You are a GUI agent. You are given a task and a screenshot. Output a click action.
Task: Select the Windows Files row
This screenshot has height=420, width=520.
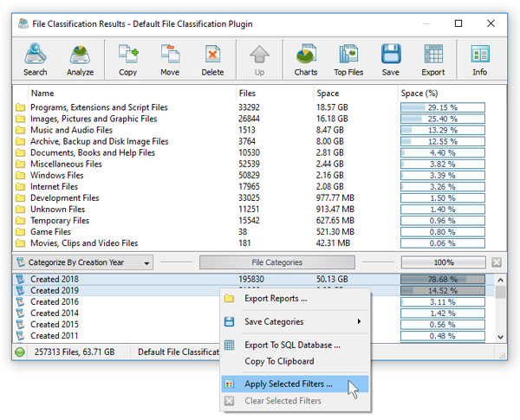[x=260, y=175]
